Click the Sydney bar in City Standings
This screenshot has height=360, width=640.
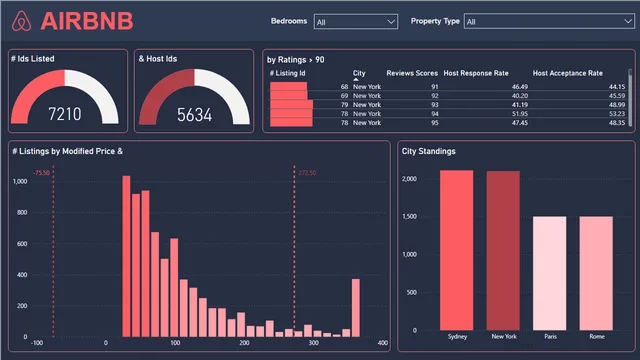(x=457, y=250)
